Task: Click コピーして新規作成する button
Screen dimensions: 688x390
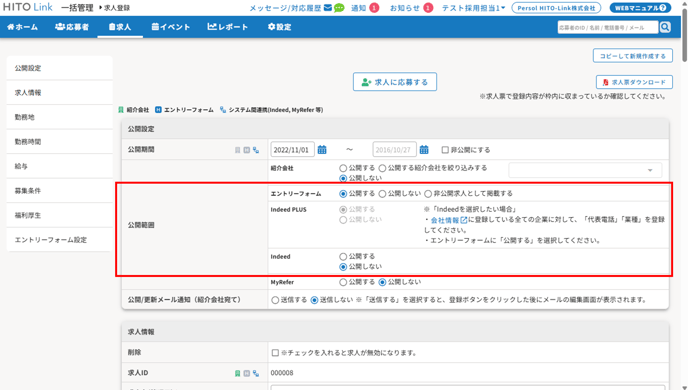Action: coord(633,56)
